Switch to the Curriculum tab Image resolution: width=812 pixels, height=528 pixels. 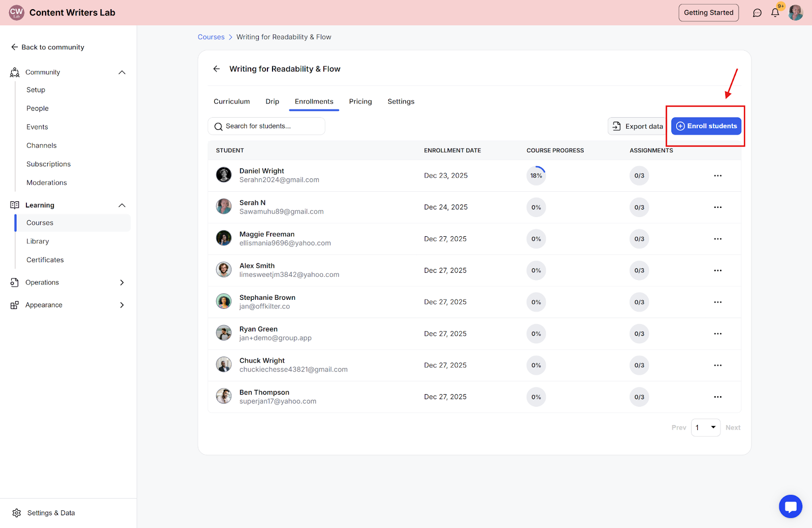click(x=231, y=101)
